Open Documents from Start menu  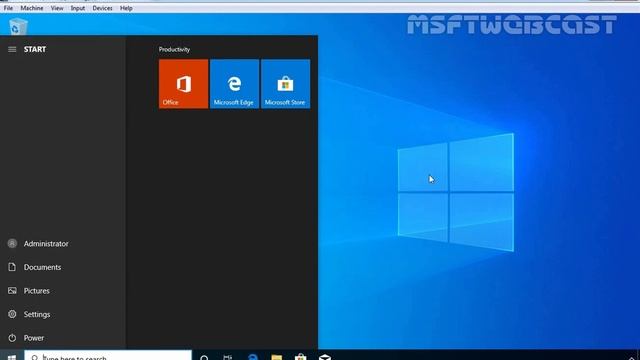[63, 267]
